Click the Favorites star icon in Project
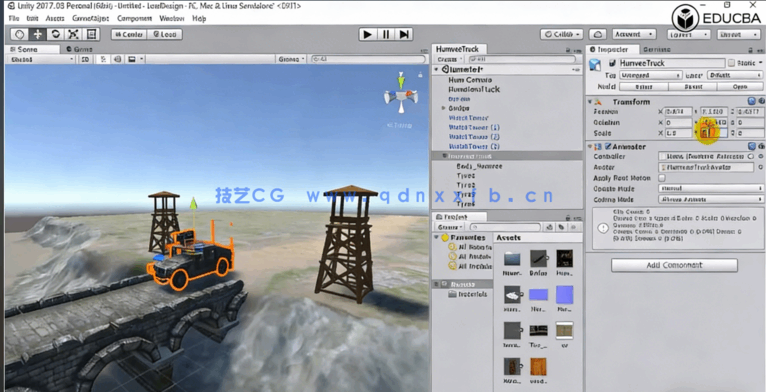 pyautogui.click(x=445, y=238)
